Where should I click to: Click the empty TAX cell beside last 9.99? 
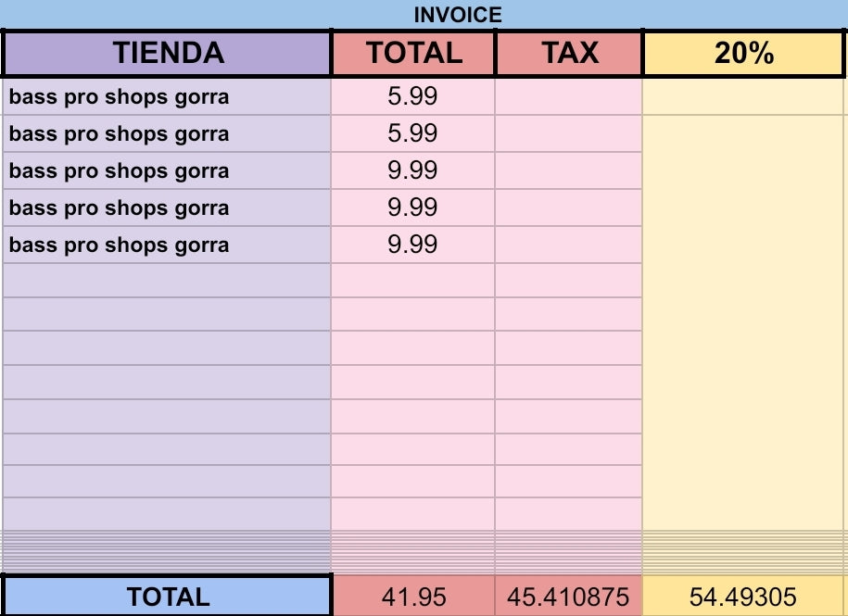[x=569, y=245]
